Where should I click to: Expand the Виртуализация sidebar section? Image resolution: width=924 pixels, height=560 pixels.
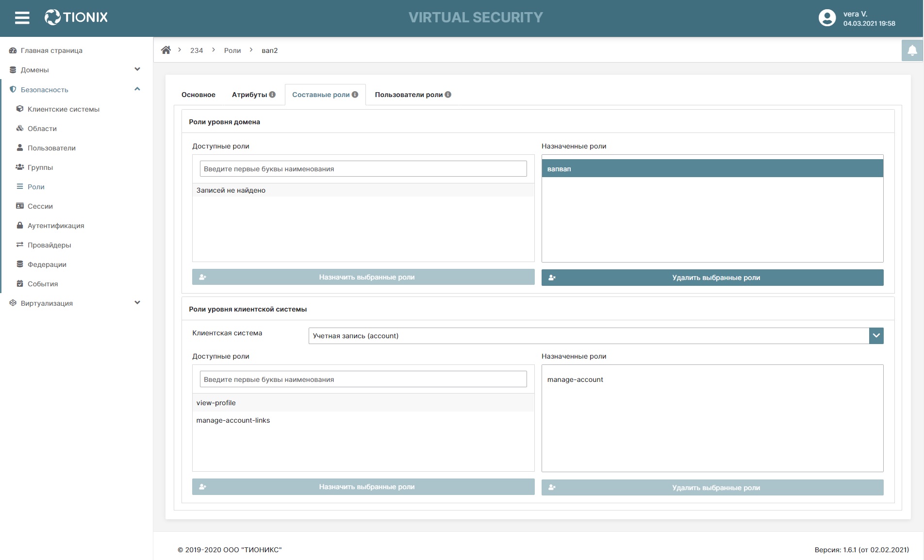coord(137,303)
